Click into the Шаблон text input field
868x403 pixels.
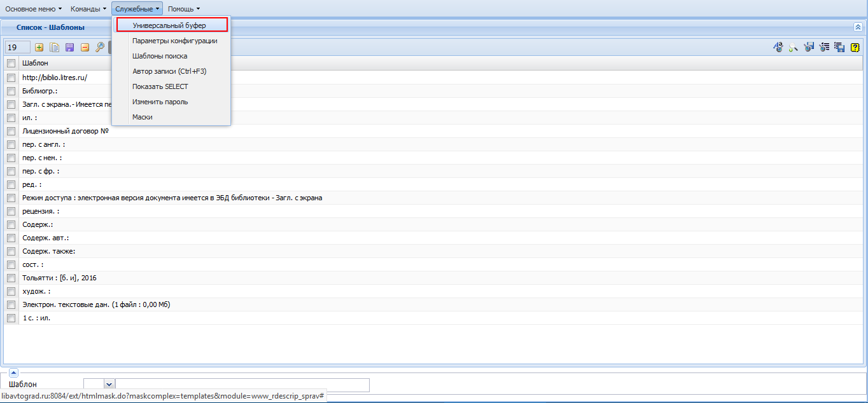click(x=242, y=385)
